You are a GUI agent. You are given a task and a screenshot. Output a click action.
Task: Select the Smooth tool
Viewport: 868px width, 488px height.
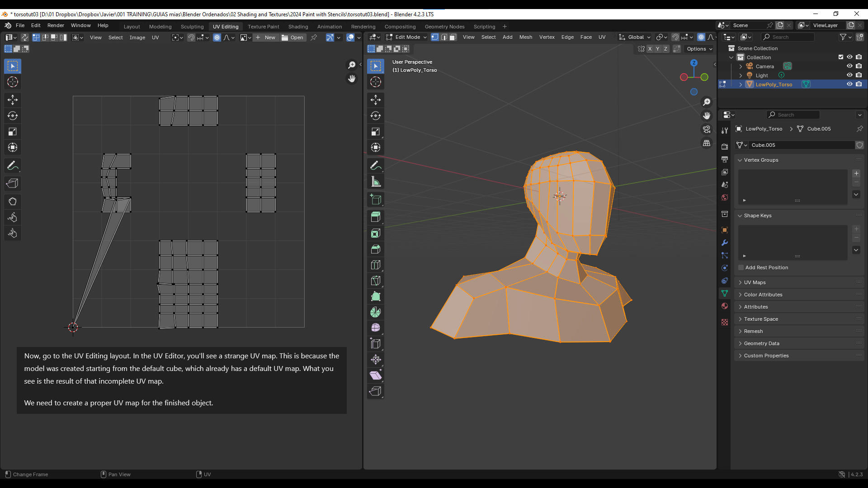coord(376,328)
